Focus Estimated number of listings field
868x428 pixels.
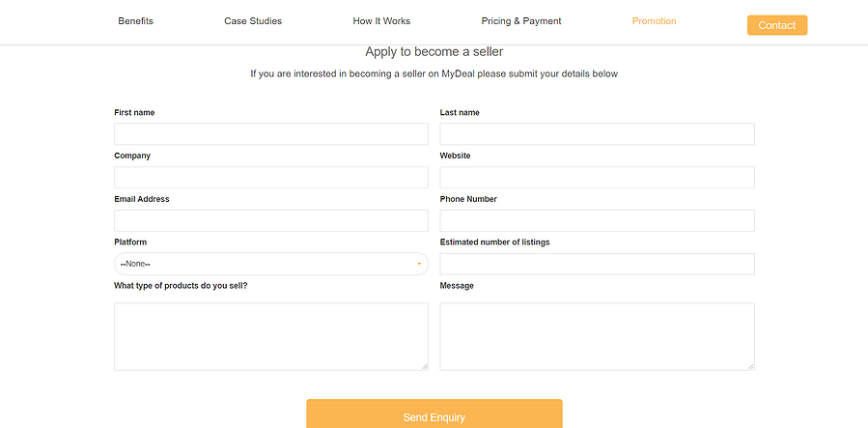pyautogui.click(x=597, y=264)
